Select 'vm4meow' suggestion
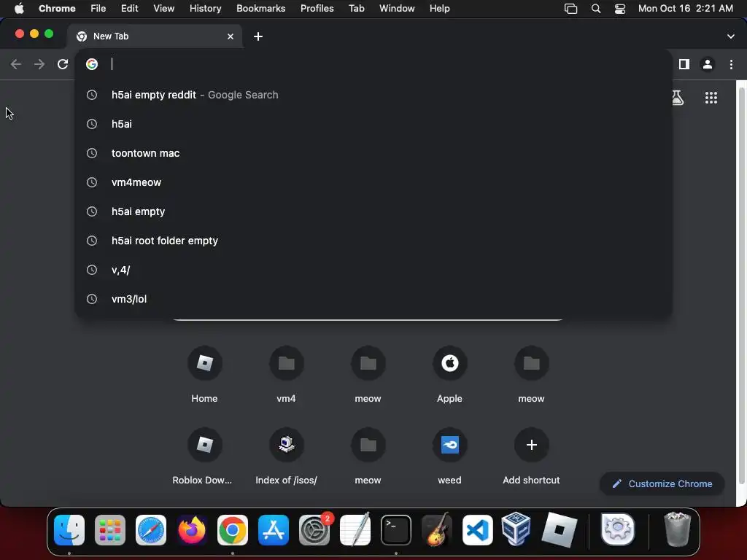The height and width of the screenshot is (560, 747). tap(373, 182)
